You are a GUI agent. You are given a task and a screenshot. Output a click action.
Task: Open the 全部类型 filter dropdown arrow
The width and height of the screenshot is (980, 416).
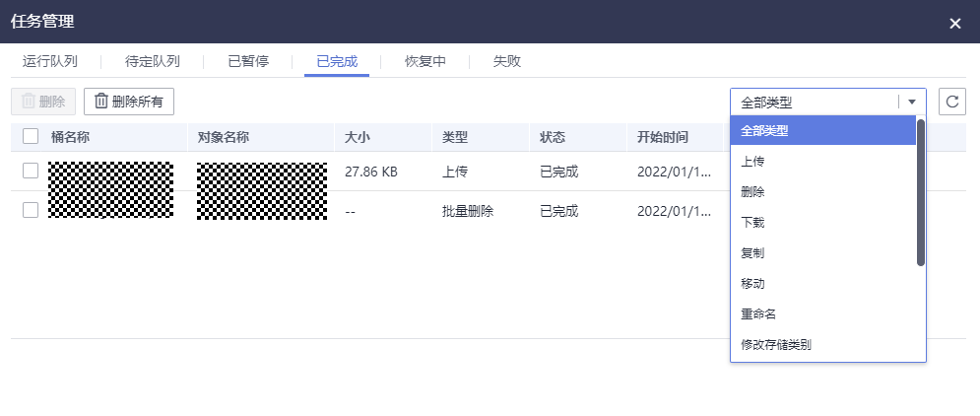[x=912, y=102]
